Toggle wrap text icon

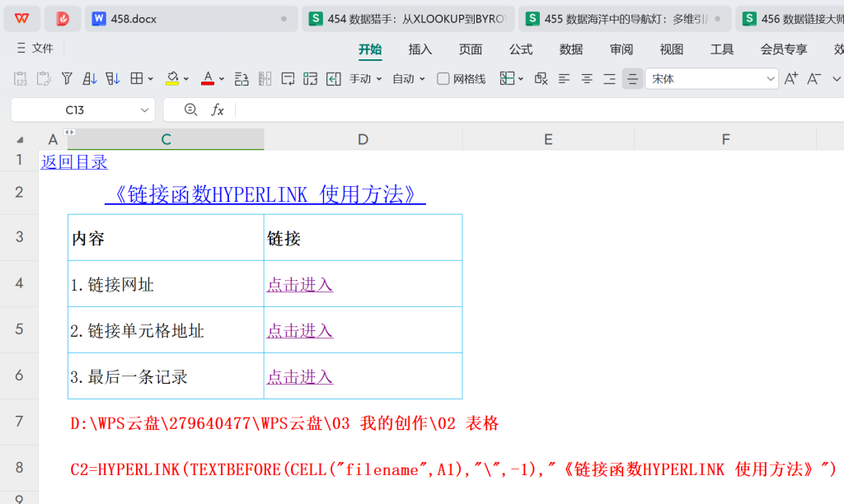tap(288, 79)
